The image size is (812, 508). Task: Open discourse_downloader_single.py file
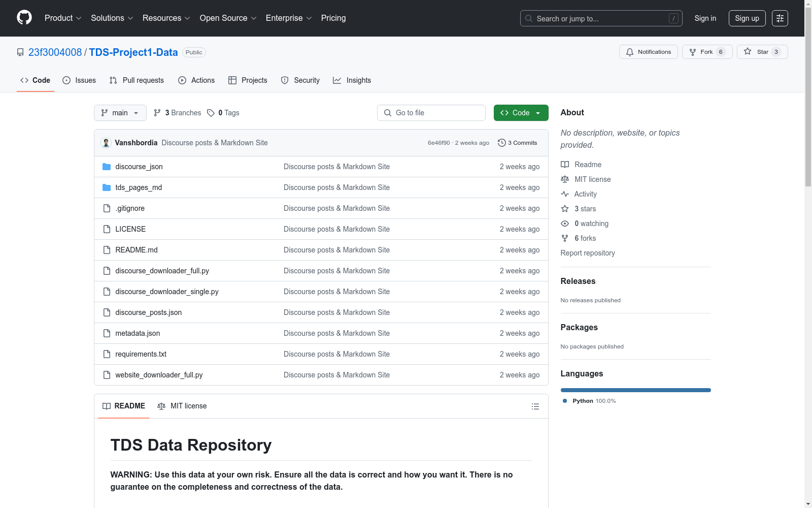click(167, 292)
